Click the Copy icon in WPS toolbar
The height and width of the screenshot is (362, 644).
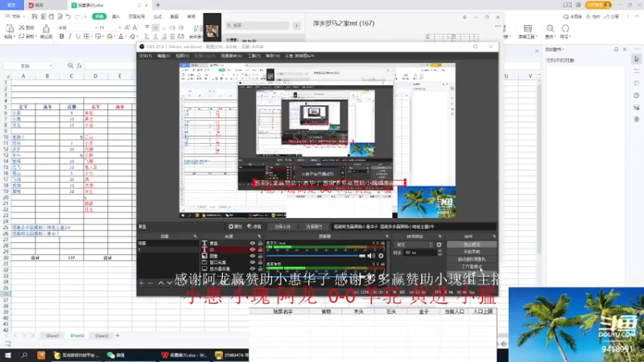click(22, 36)
